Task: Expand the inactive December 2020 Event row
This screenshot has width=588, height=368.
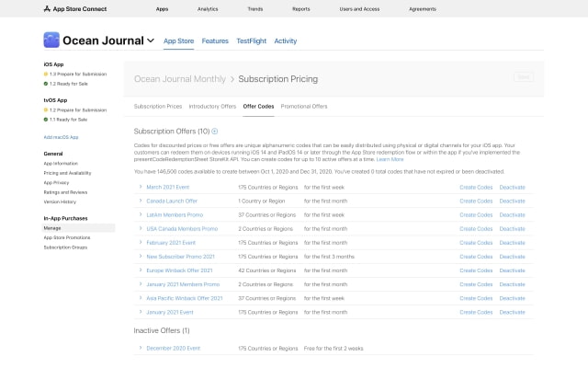Action: point(141,348)
